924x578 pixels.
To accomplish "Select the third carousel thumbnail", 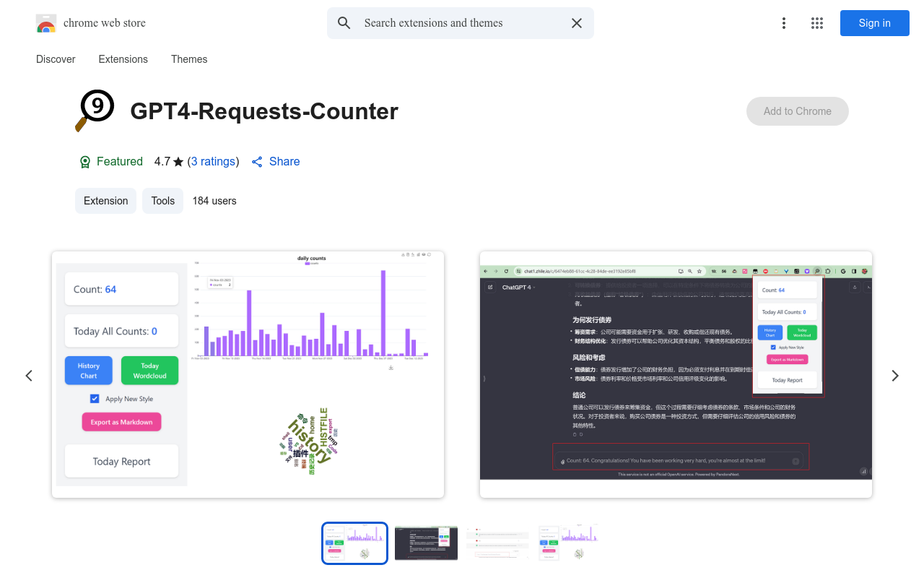I will click(x=498, y=543).
